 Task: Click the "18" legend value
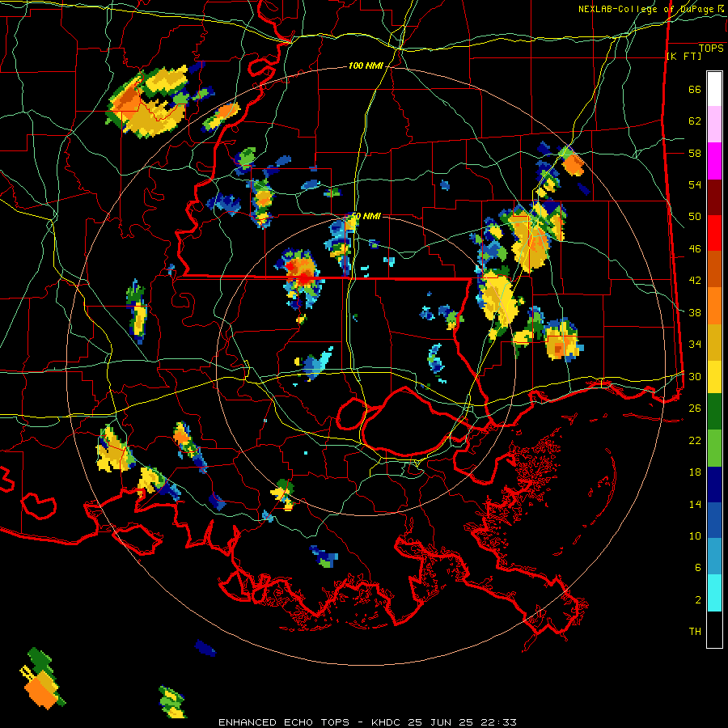tap(695, 472)
